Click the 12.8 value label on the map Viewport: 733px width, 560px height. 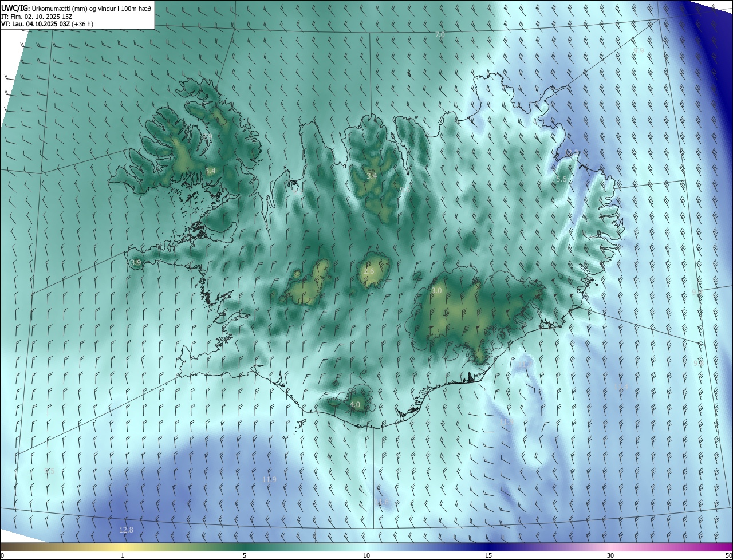click(126, 530)
